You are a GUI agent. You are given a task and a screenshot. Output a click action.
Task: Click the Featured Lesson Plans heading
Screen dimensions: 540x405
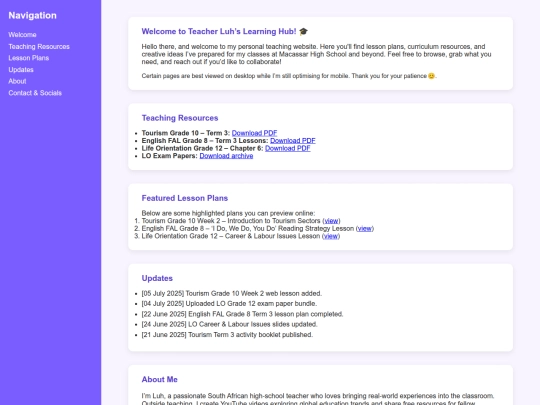click(185, 198)
